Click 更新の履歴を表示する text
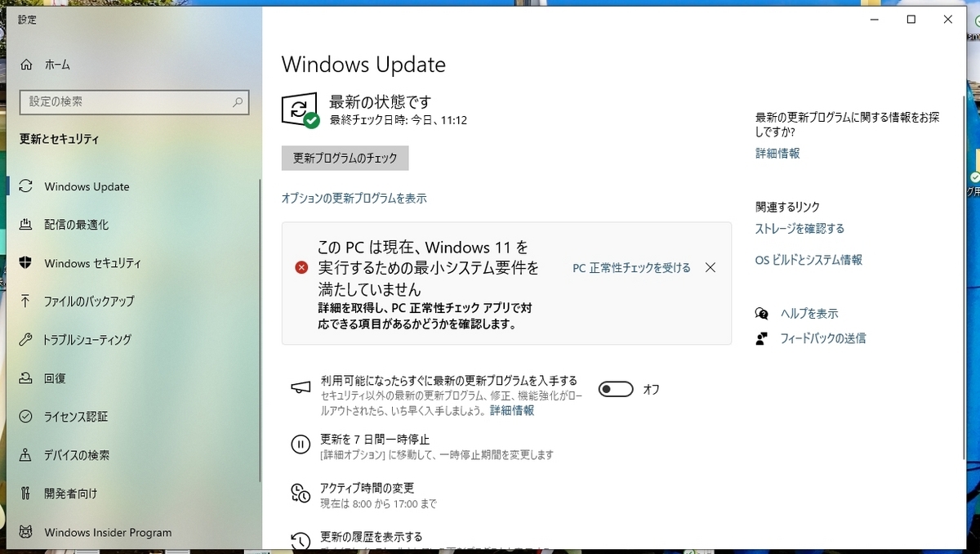The width and height of the screenshot is (980, 554). click(372, 537)
